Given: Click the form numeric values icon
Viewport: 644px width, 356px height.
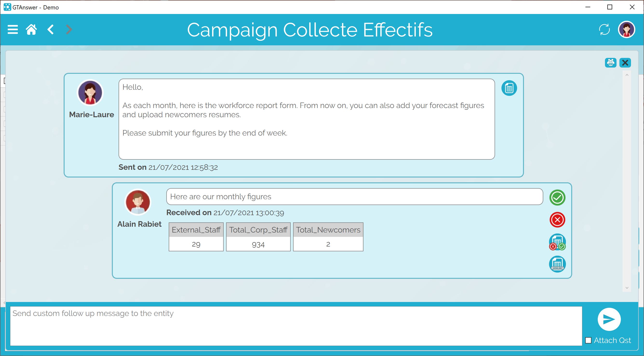Looking at the screenshot, I should point(557,264).
